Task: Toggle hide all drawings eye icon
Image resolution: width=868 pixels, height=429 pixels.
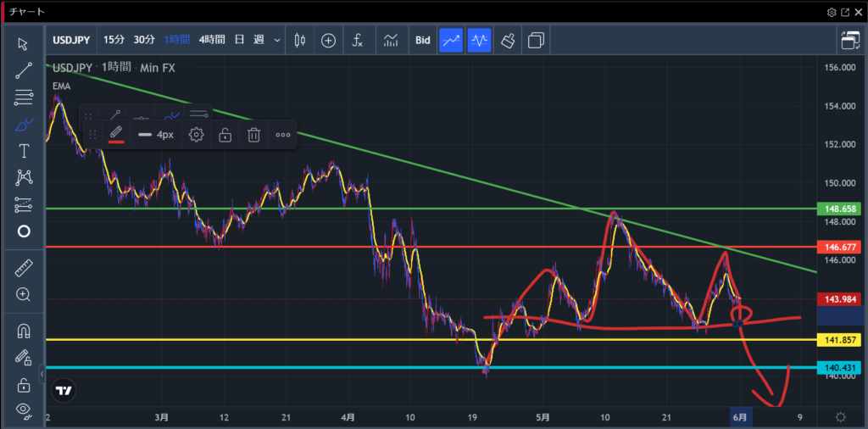Action: click(23, 410)
